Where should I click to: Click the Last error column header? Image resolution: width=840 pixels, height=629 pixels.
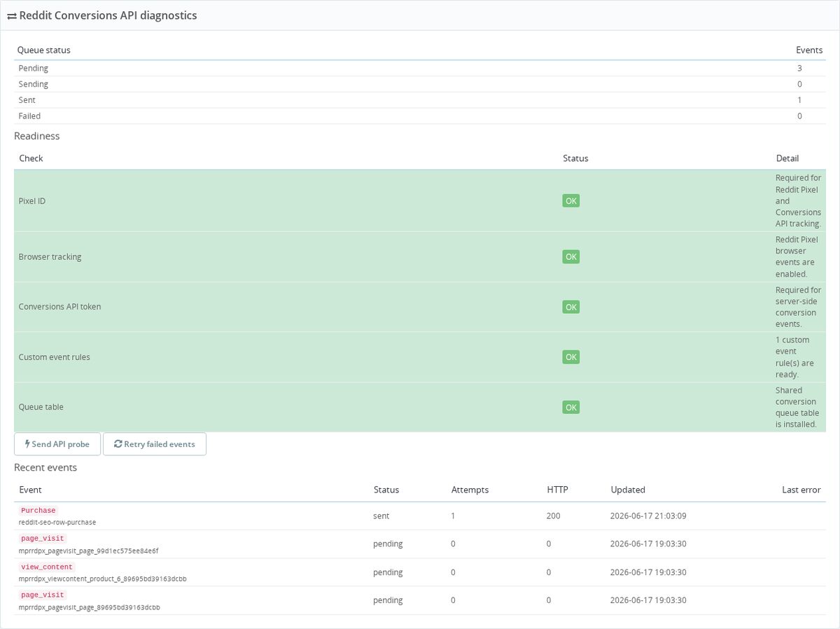coord(801,490)
